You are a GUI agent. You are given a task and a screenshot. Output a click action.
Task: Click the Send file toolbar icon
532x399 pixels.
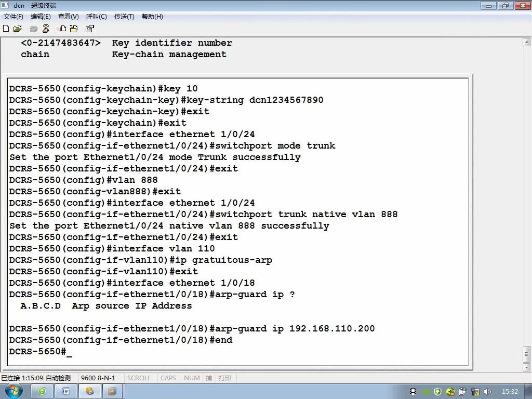pos(62,29)
